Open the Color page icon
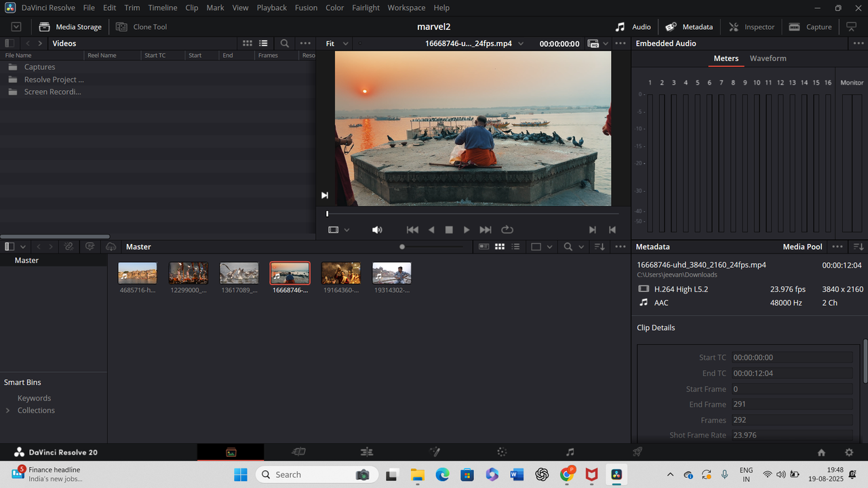868x488 pixels. tap(502, 452)
